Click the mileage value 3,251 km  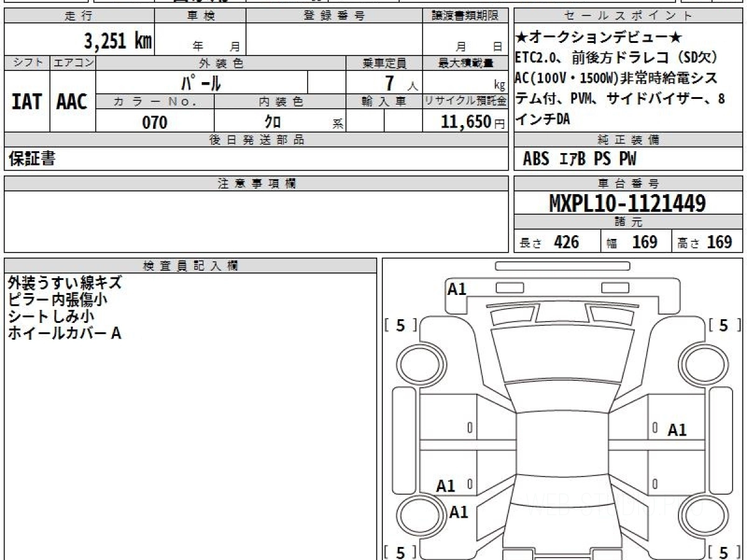[x=118, y=41]
